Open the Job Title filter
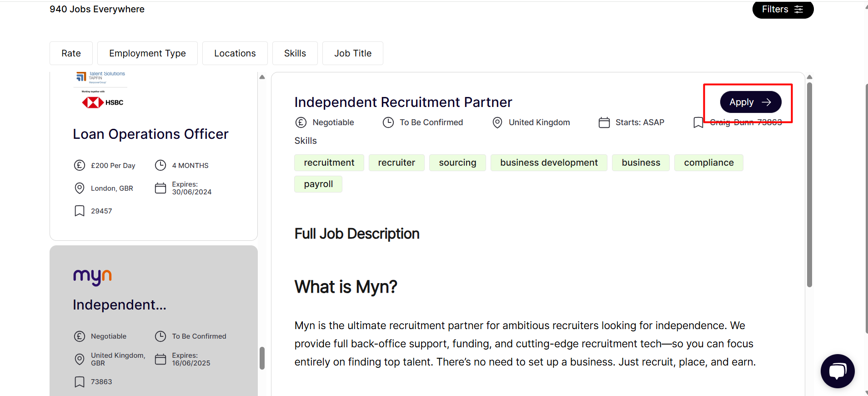The image size is (868, 396). coord(353,53)
